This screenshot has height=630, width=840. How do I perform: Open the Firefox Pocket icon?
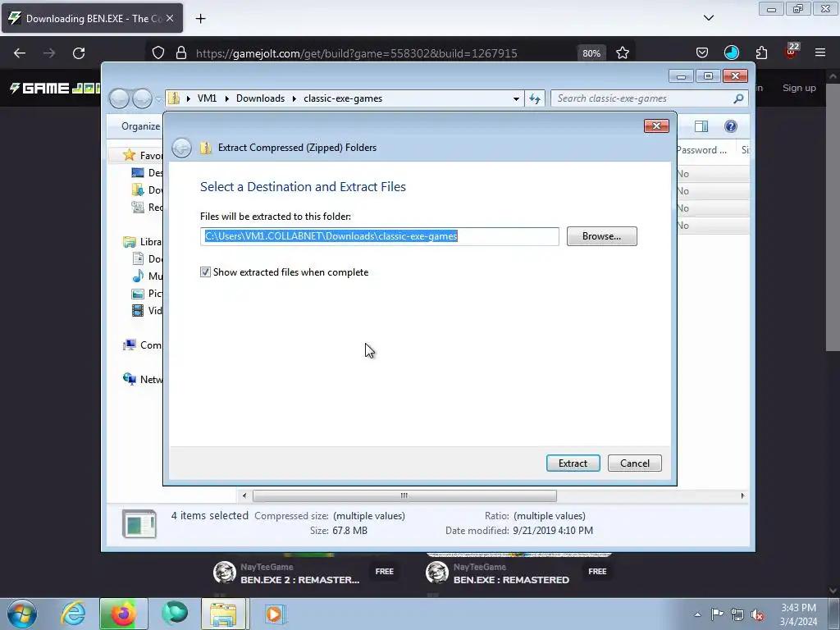tap(702, 52)
